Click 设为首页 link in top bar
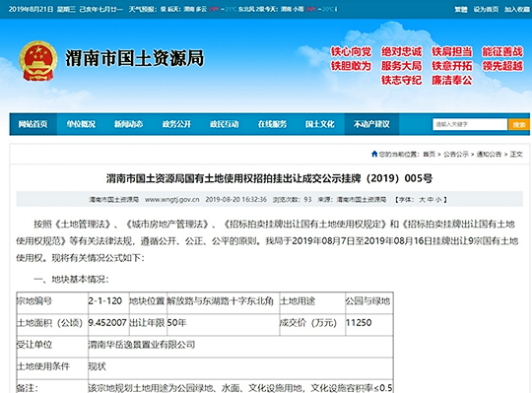This screenshot has width=532, height=393. [x=486, y=10]
